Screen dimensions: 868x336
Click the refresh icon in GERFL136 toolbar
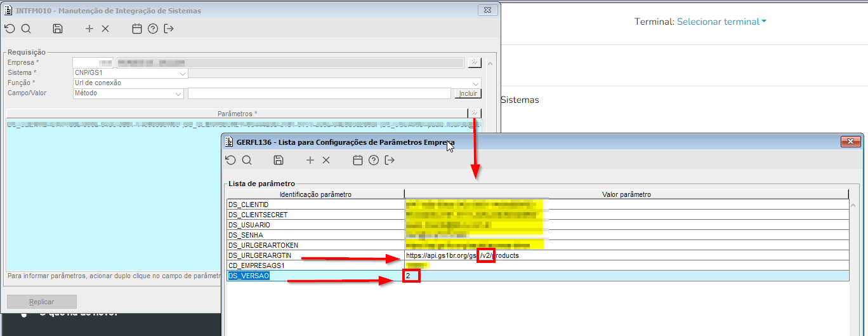pyautogui.click(x=230, y=160)
